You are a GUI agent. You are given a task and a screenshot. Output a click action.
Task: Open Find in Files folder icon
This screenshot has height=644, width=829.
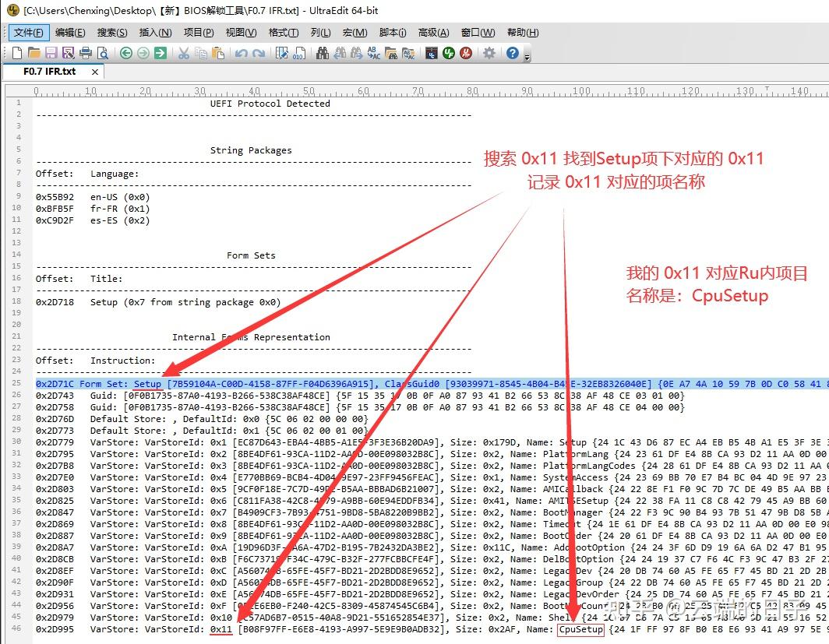click(391, 53)
